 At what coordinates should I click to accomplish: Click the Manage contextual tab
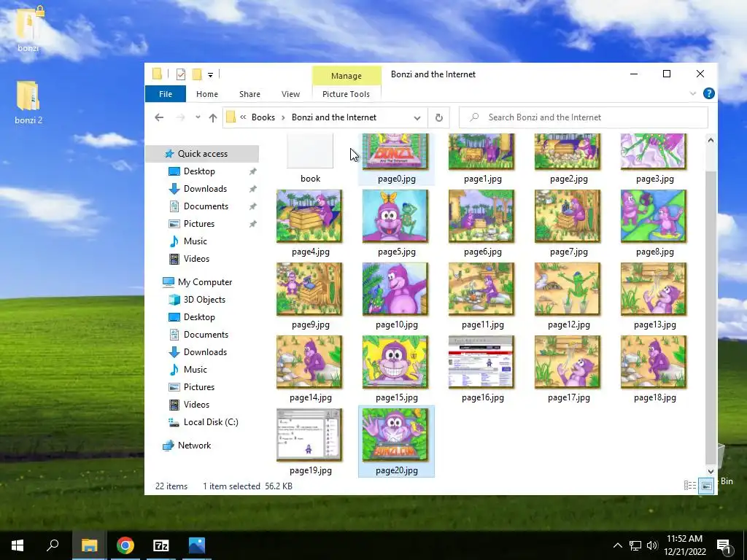pos(347,76)
